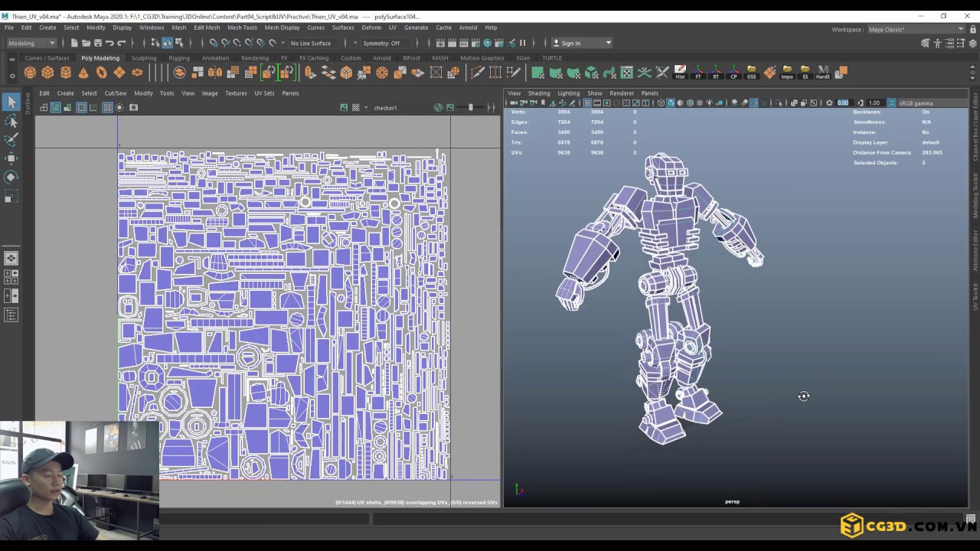
Task: Open the checker1 texture dropdown arrow
Action: click(366, 108)
